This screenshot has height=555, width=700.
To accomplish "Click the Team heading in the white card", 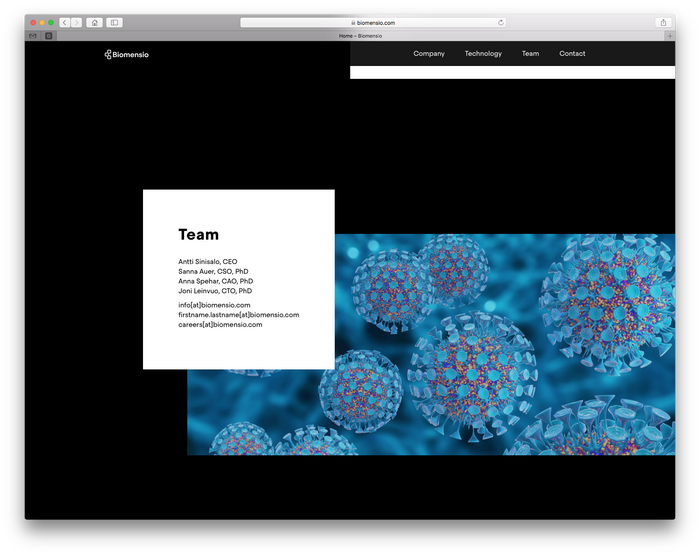I will tap(198, 235).
